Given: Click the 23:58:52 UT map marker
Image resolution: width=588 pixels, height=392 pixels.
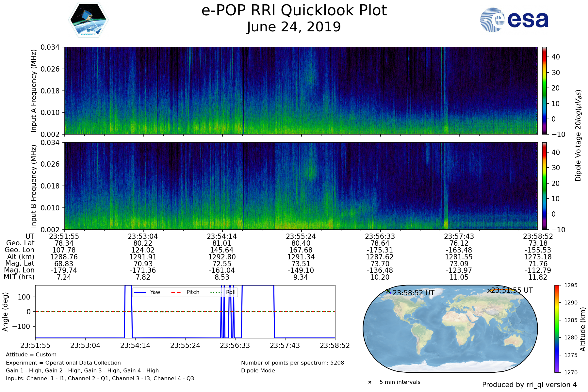Looking at the screenshot, I should [388, 291].
